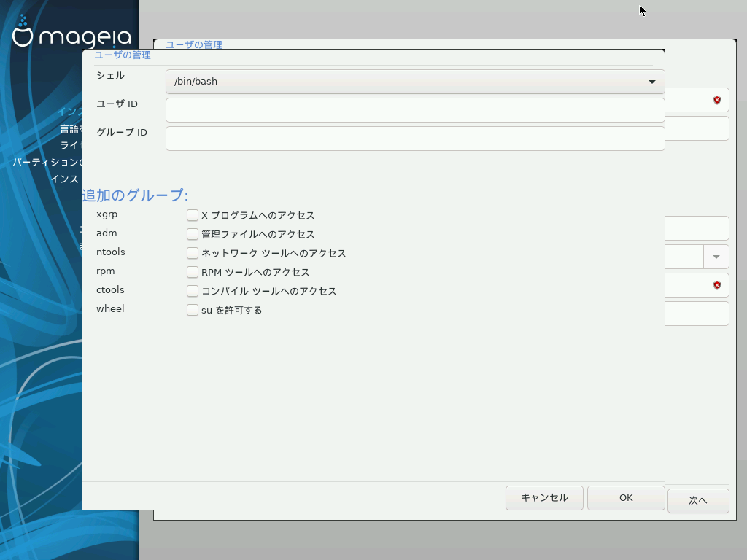This screenshot has width=747, height=560.
Task: Click the ctools group label
Action: [x=110, y=289]
